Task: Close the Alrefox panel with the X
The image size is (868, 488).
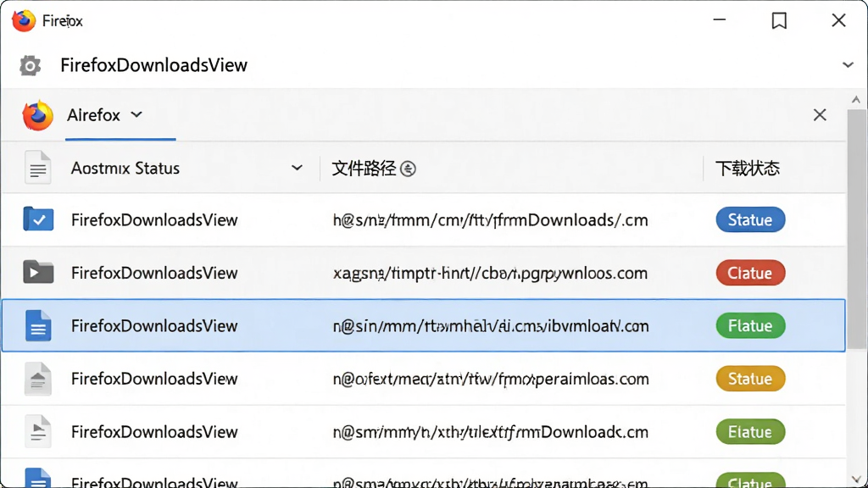Action: [820, 114]
